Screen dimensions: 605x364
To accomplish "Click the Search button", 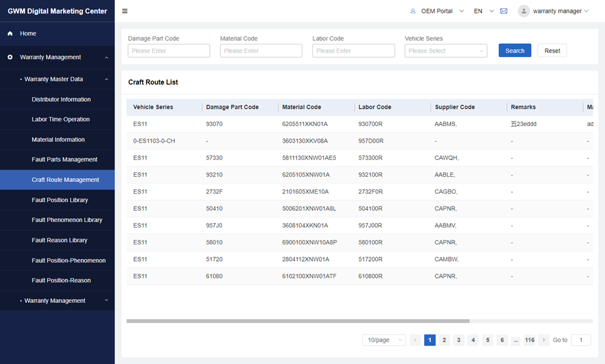I will 515,51.
